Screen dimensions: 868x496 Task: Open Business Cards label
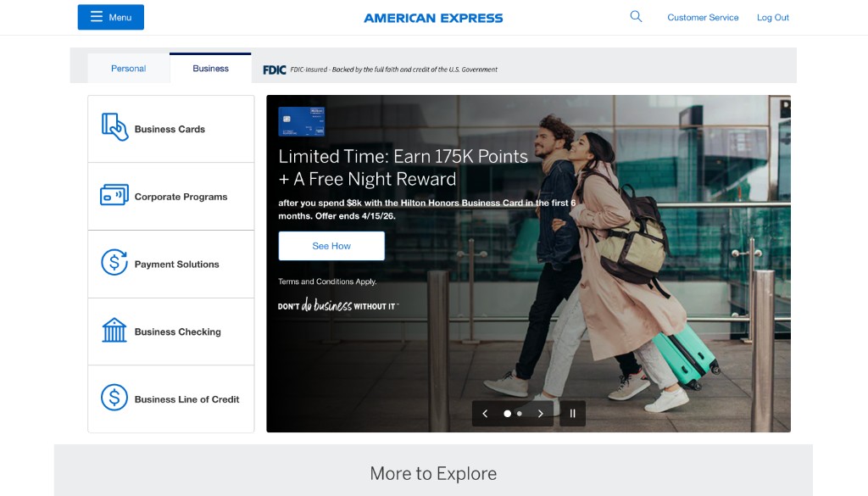[170, 129]
